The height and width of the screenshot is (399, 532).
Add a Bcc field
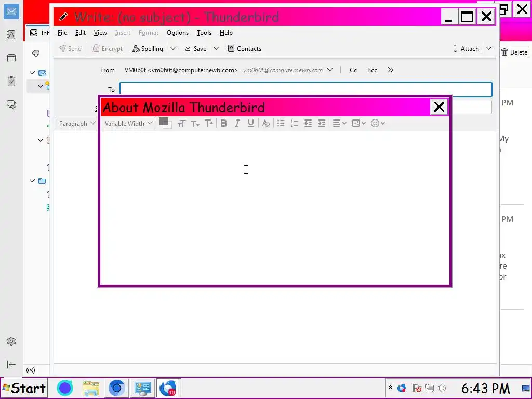pyautogui.click(x=372, y=70)
